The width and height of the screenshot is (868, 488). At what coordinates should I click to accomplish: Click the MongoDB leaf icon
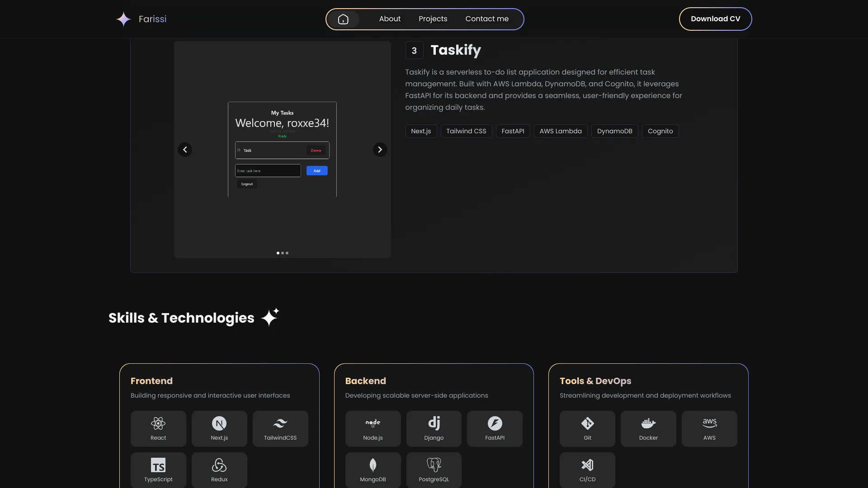tap(373, 465)
